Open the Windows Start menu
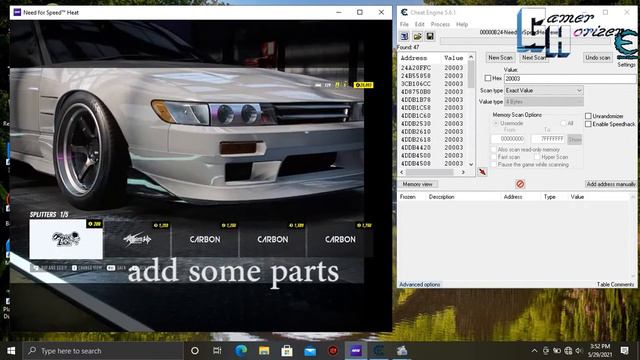 pos(11,351)
